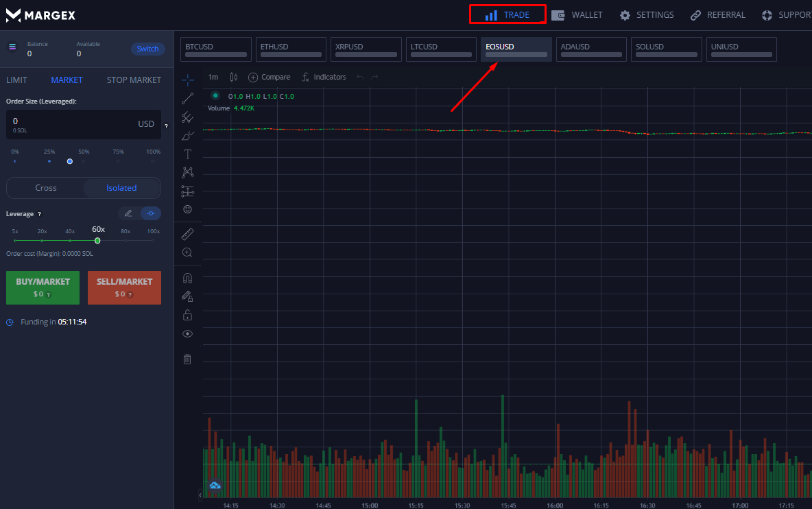Switch leverage to manual edit pencil mode
The image size is (812, 509).
click(128, 213)
